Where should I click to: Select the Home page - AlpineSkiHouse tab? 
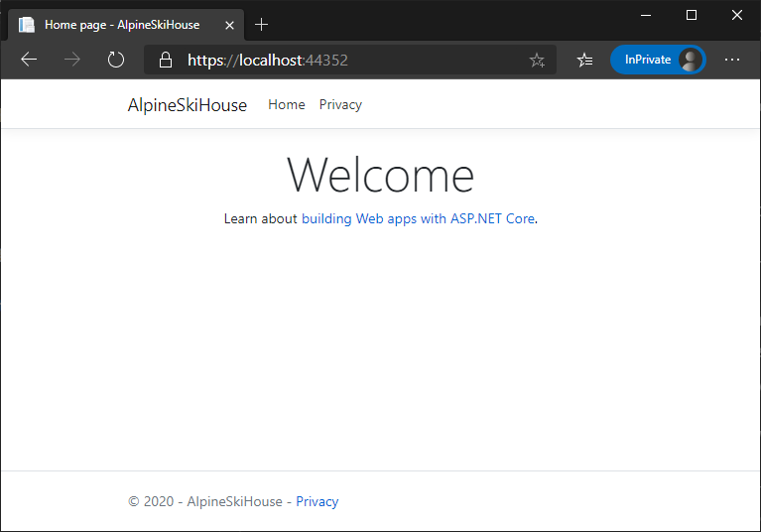(x=126, y=25)
